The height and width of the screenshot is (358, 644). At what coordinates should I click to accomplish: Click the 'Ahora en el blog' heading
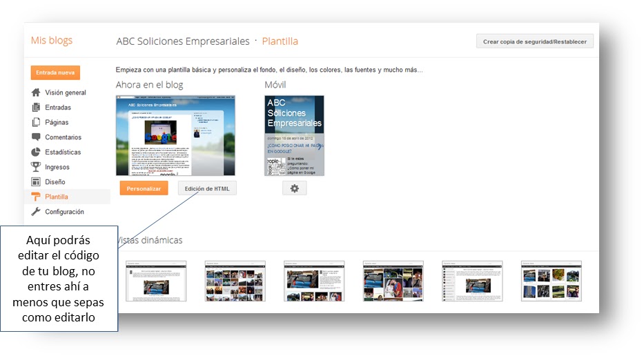[150, 85]
